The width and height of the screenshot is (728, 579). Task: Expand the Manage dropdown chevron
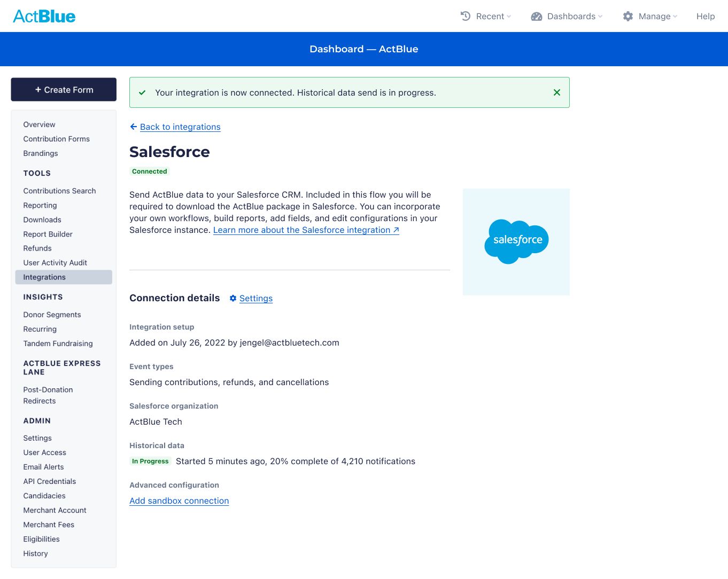(675, 17)
